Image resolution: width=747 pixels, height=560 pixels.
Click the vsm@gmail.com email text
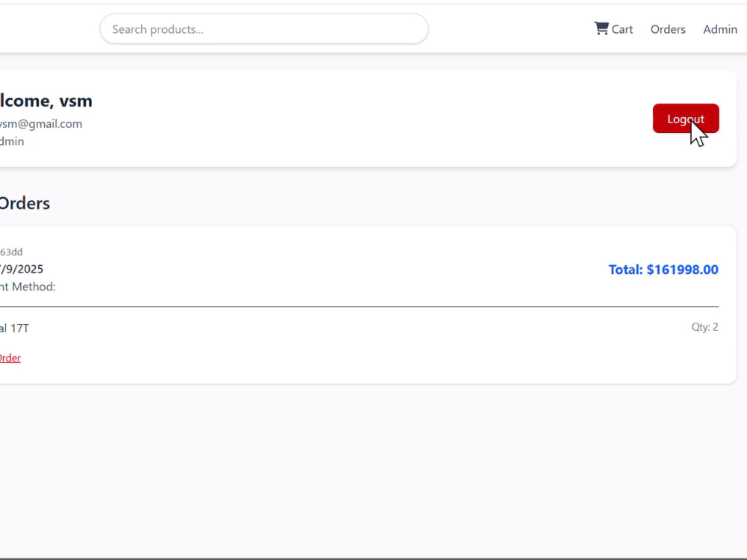point(41,124)
